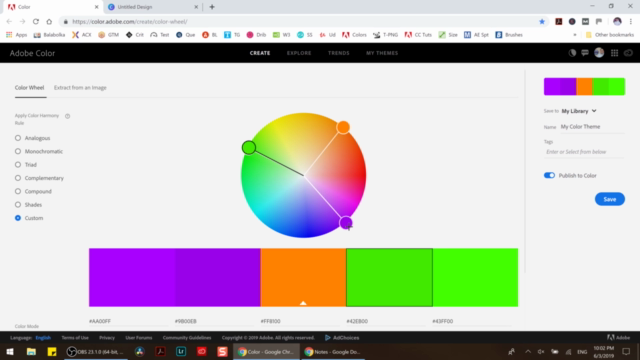The image size is (640, 360).
Task: Open the Other bookmarks folder
Action: click(610, 35)
